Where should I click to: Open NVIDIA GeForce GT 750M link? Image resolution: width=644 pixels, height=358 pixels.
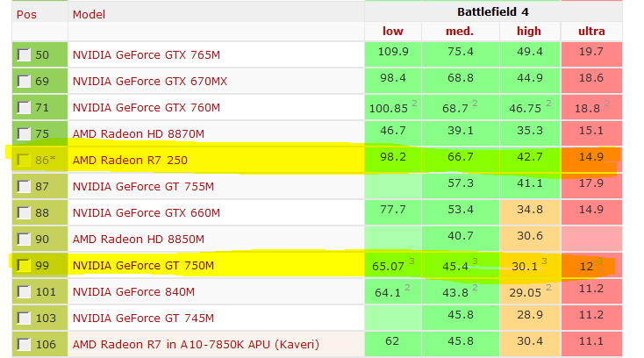[x=143, y=265]
